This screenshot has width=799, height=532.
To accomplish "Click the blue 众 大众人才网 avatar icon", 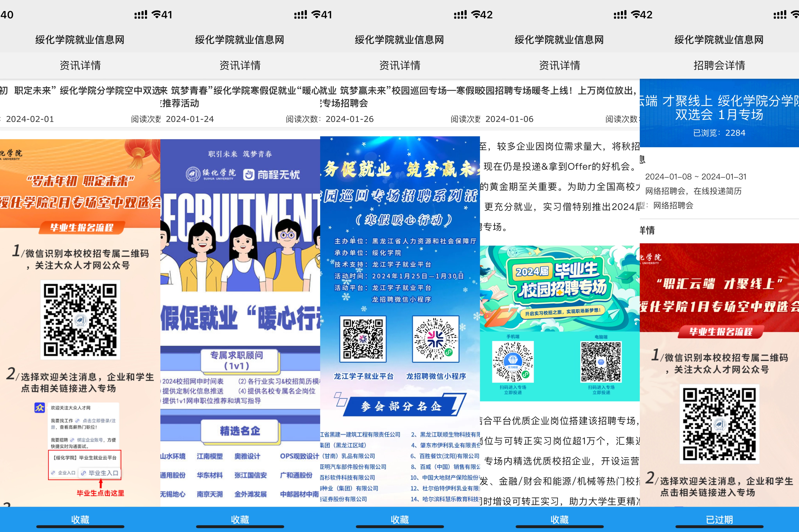I will pos(40,408).
